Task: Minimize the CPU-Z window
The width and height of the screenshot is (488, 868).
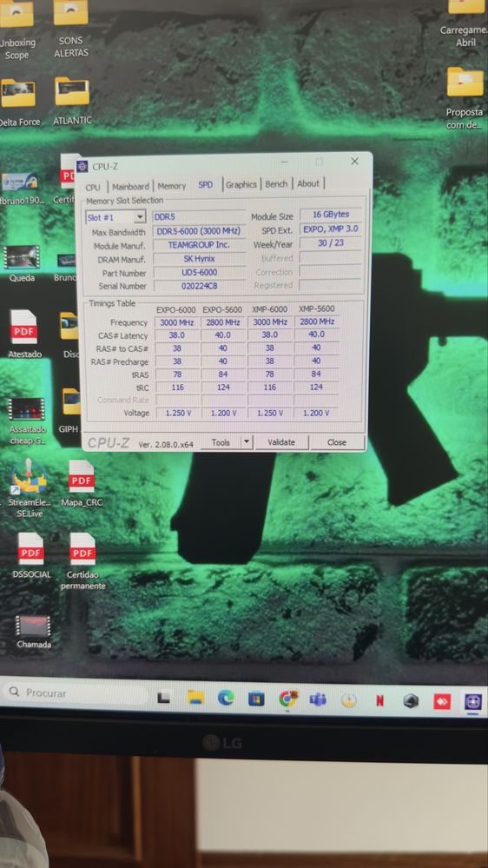Action: [x=285, y=162]
